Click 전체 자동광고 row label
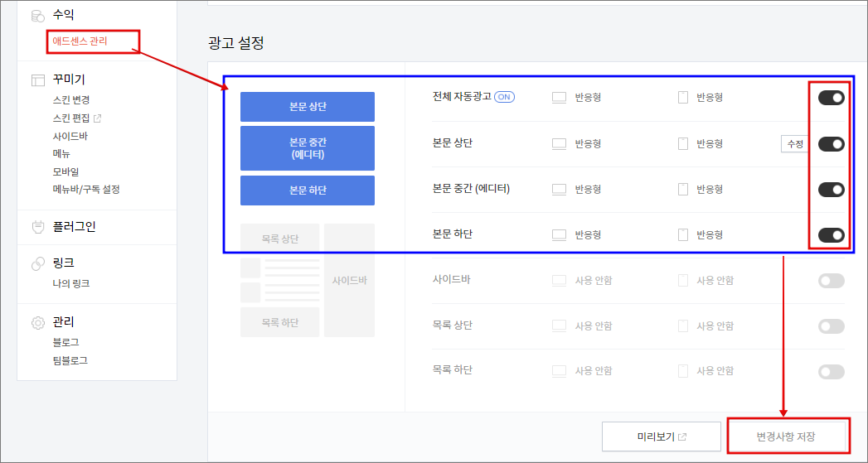868x463 pixels. (462, 96)
